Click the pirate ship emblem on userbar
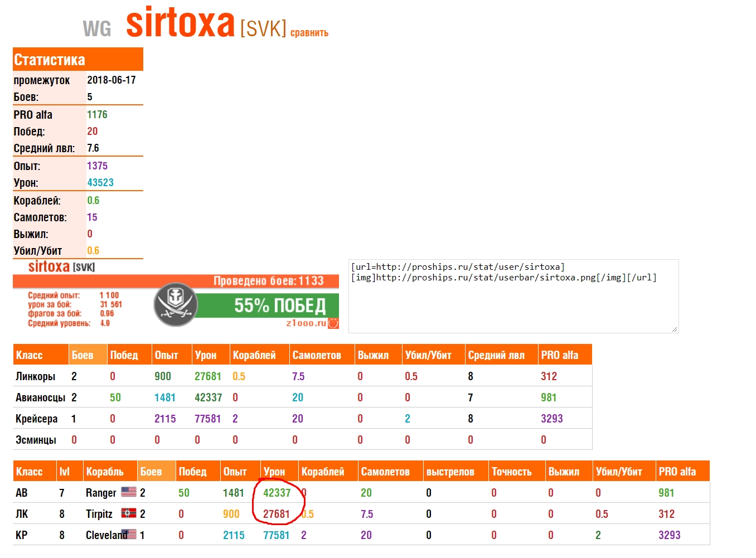 pos(176,304)
